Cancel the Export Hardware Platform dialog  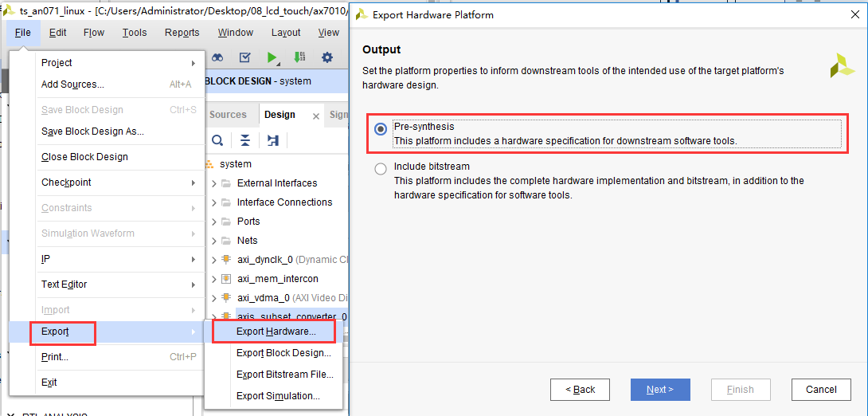(821, 390)
